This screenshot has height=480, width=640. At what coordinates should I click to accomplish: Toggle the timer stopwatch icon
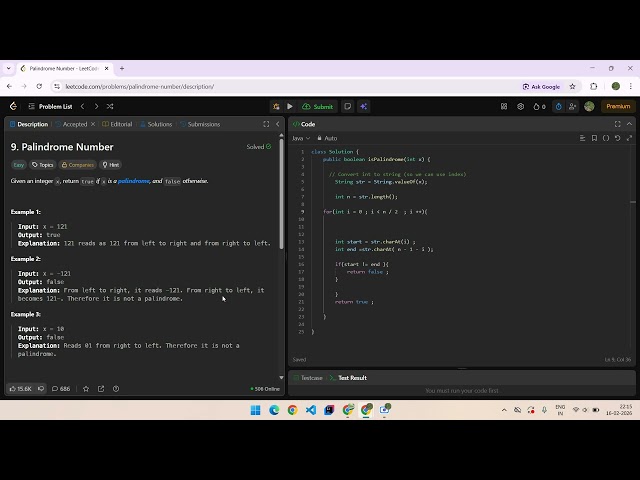(x=558, y=107)
